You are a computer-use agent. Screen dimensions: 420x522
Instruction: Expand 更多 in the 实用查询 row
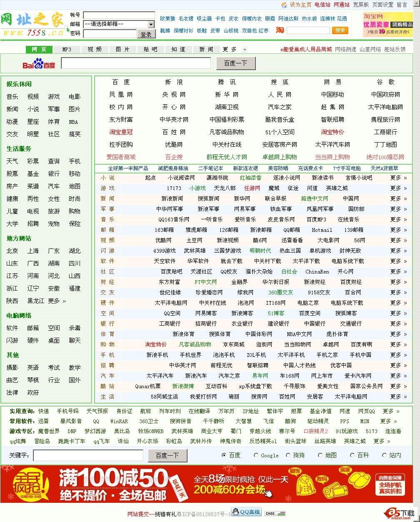click(x=391, y=411)
